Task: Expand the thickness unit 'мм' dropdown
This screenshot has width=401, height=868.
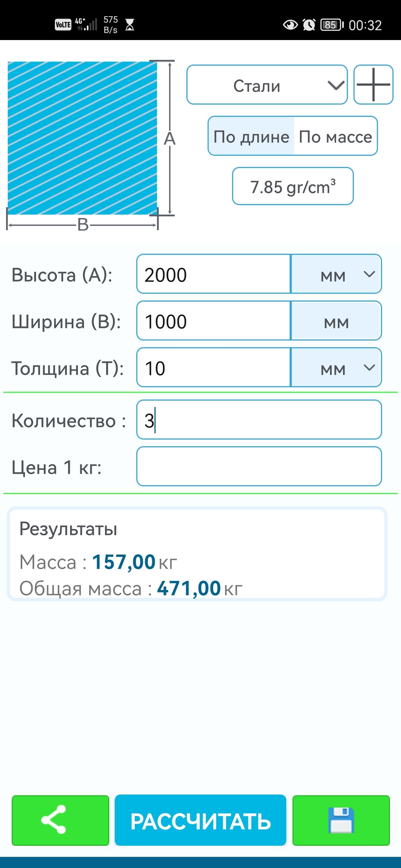Action: click(x=336, y=368)
